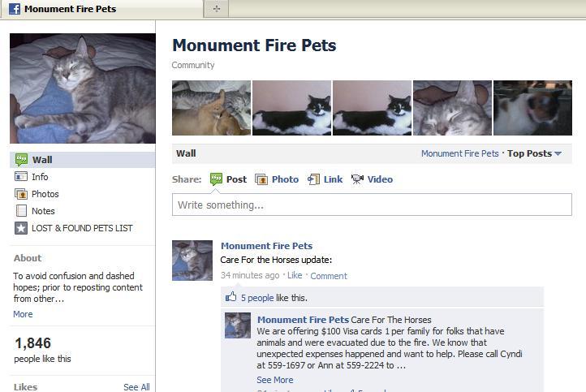Click the 5 people like this link
The height and width of the screenshot is (392, 586).
pos(257,298)
